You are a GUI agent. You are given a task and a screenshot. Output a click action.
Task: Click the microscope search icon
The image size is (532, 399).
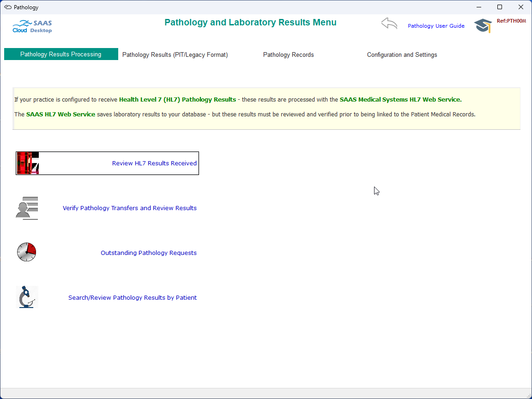[x=27, y=297]
